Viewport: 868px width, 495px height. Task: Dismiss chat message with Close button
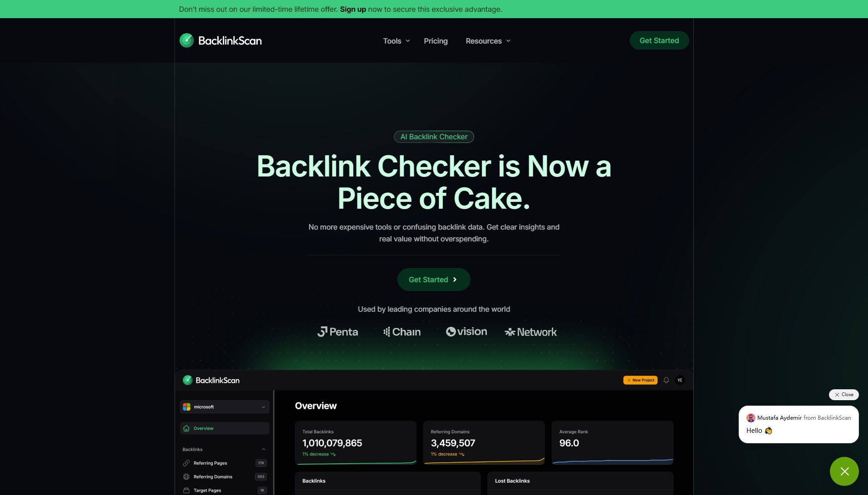843,395
